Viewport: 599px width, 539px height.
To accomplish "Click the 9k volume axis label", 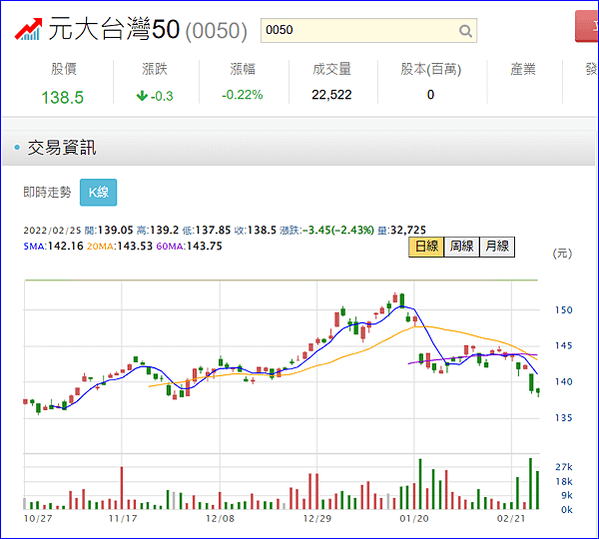I will tap(567, 495).
